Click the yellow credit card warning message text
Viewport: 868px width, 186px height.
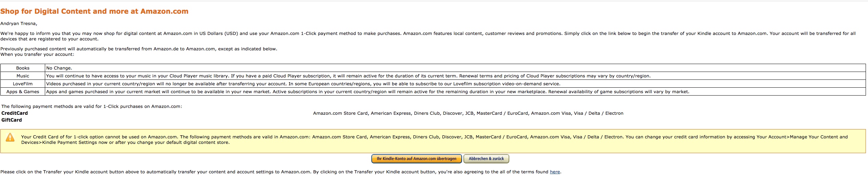[434, 140]
